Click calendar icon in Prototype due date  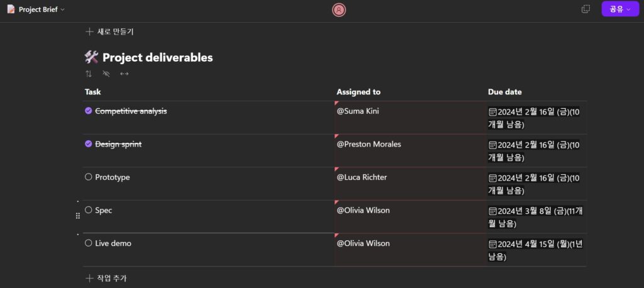(492, 178)
